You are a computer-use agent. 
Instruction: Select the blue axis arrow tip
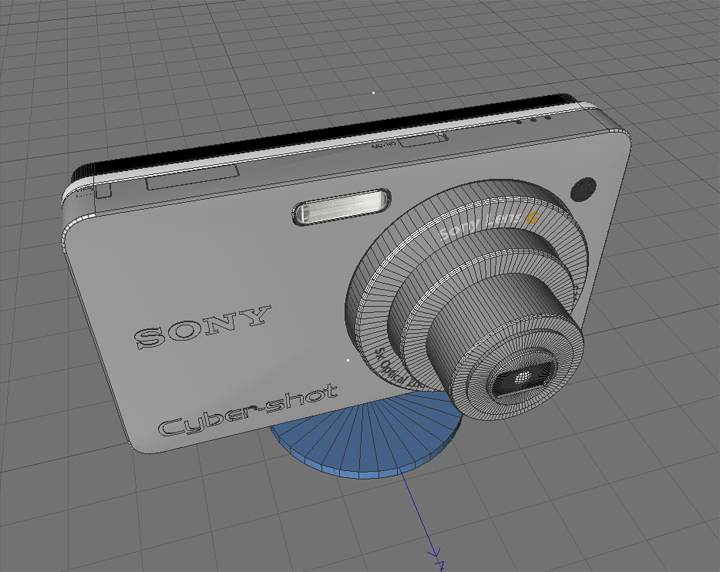point(434,553)
